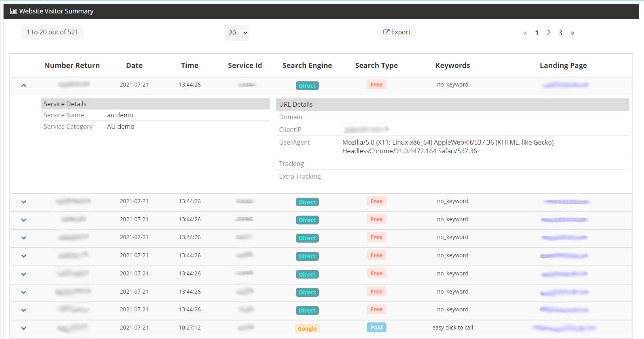Click the Extra Tracking label
The width and height of the screenshot is (644, 339).
pos(300,176)
